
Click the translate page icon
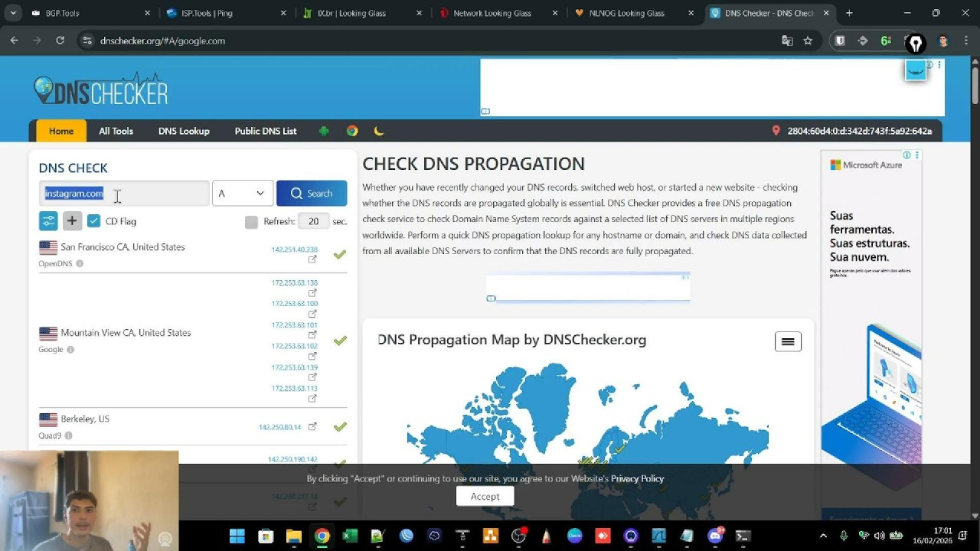(x=787, y=41)
